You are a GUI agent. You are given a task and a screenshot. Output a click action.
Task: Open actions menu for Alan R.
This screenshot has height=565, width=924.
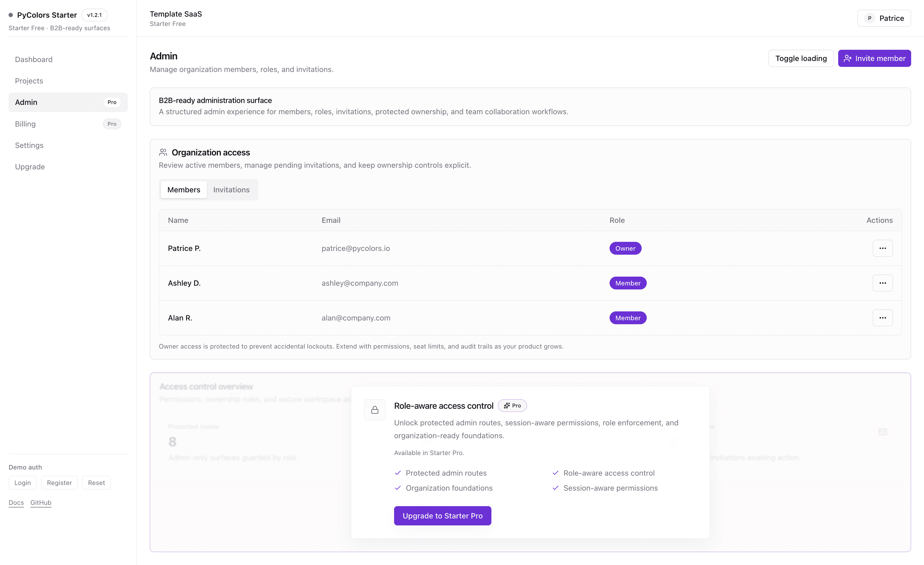pyautogui.click(x=882, y=318)
